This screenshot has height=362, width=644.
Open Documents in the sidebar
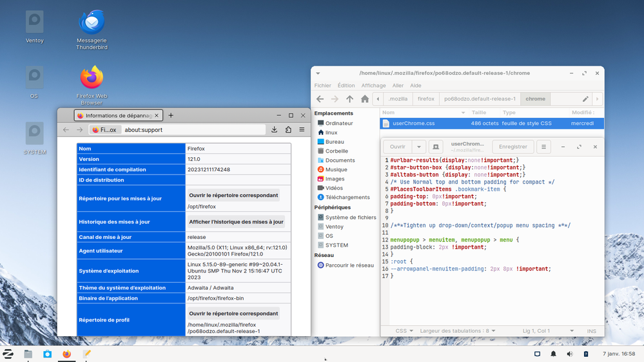coord(340,160)
